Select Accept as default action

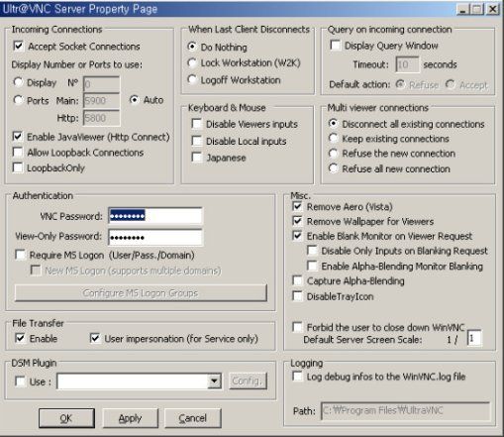click(x=450, y=84)
